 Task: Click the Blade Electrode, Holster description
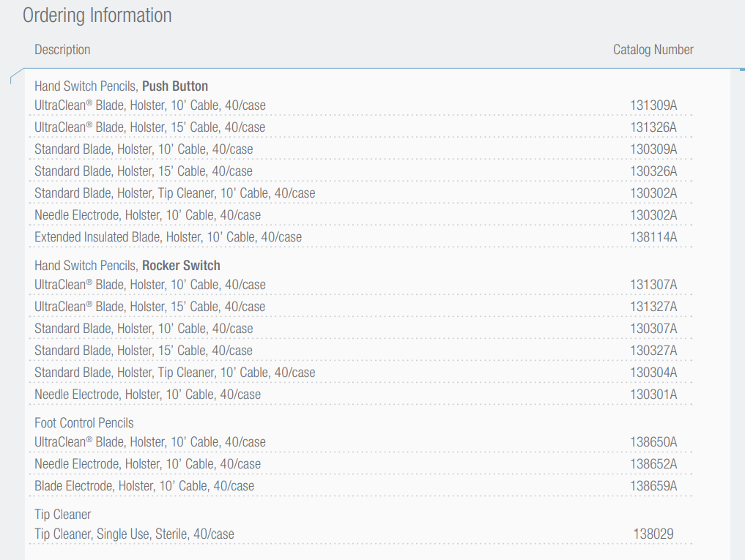tap(144, 486)
